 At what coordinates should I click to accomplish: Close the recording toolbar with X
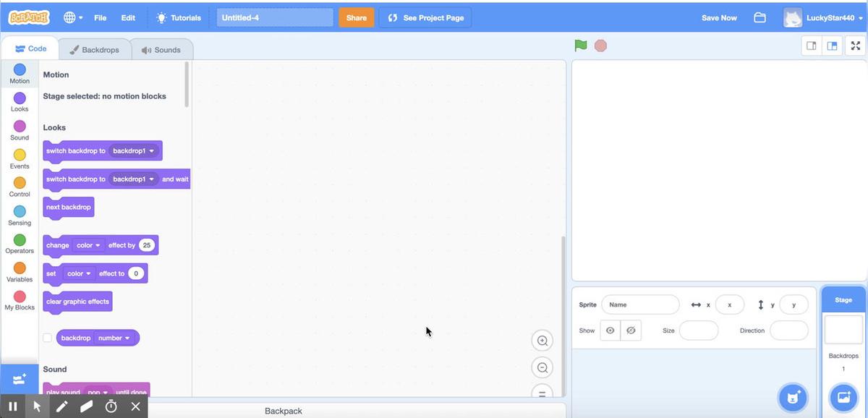click(x=135, y=406)
